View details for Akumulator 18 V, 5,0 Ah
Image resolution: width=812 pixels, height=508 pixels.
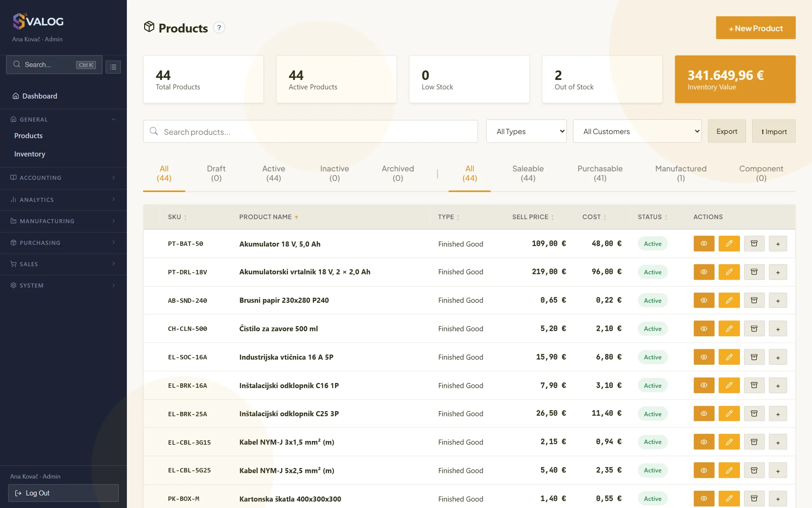coord(704,244)
